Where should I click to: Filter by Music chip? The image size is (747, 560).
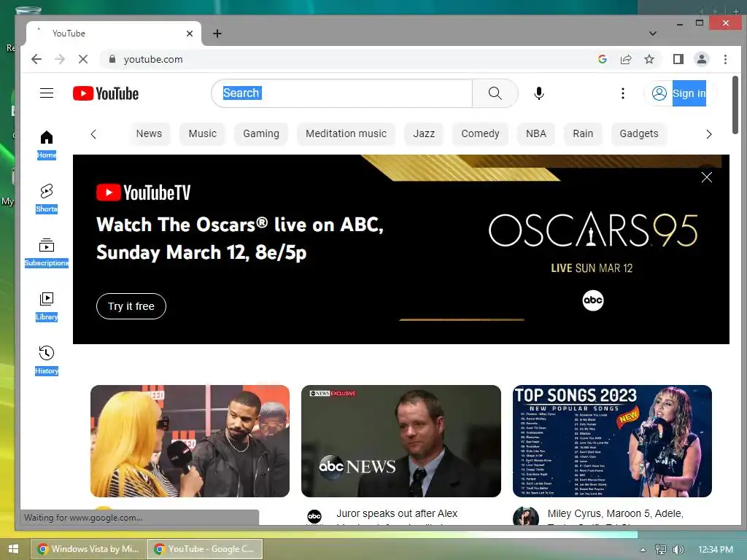tap(203, 134)
